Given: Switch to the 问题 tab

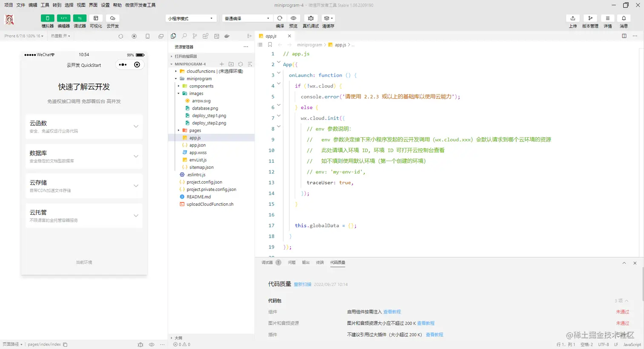Looking at the screenshot, I should pos(292,262).
